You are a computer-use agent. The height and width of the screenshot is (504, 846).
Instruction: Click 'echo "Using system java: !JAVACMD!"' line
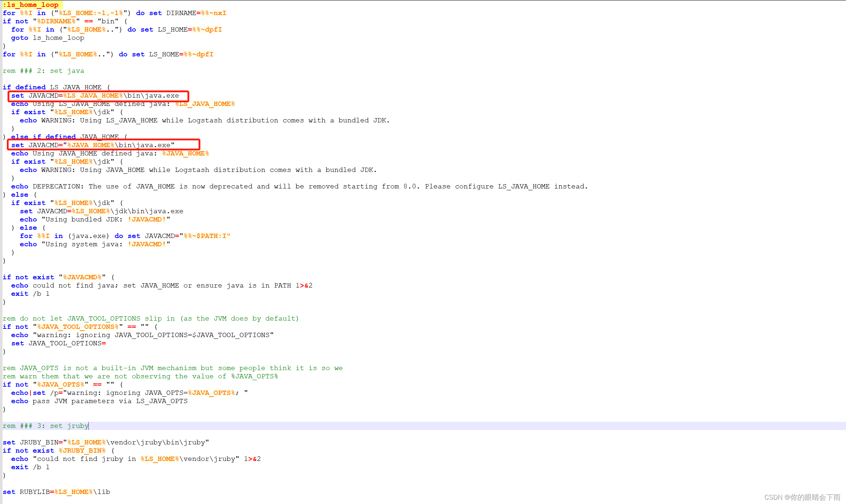tap(95, 244)
